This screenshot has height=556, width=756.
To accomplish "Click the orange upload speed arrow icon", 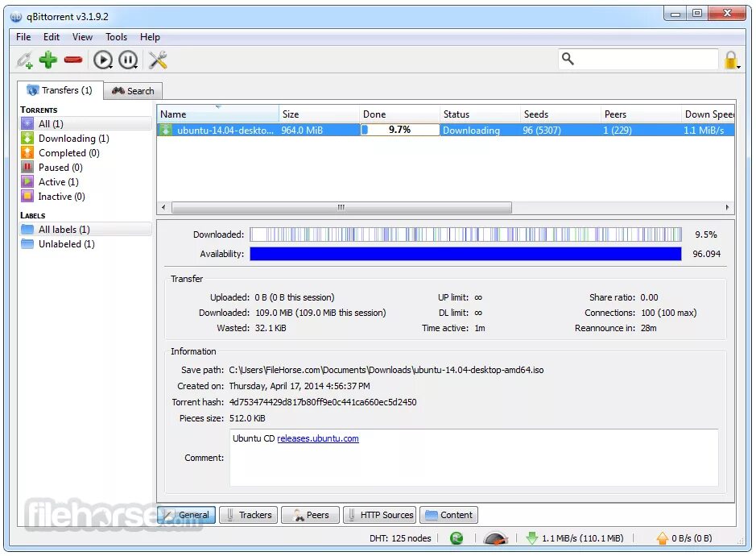I will (663, 538).
